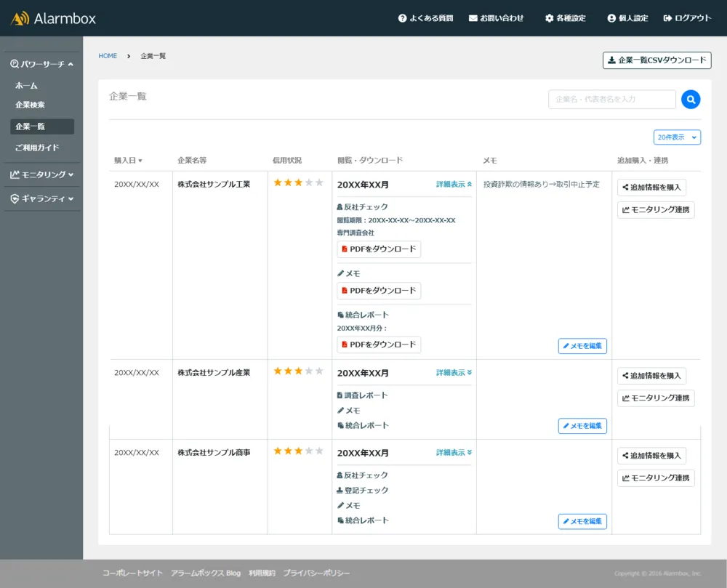Click company name 株式会社サンプル工業
The height and width of the screenshot is (588, 727).
point(214,185)
